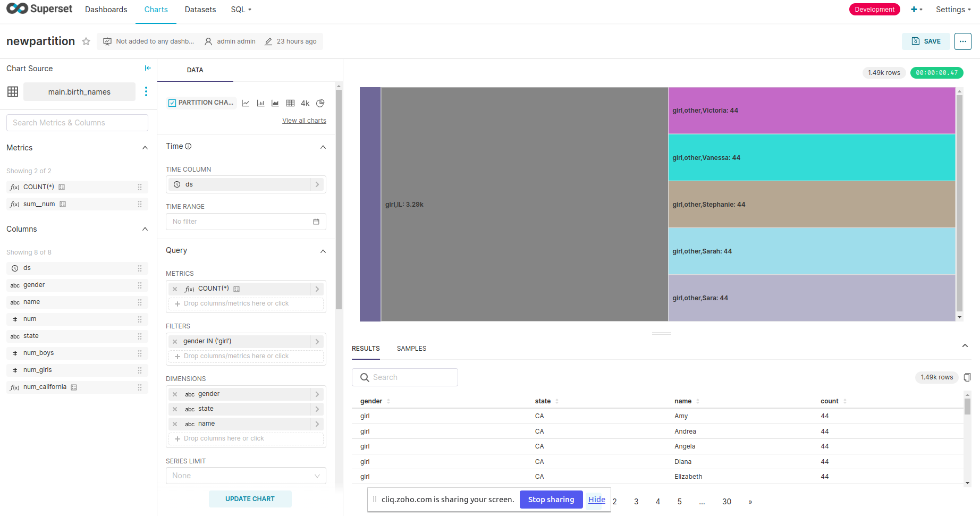The image size is (980, 516).
Task: Collapse the Query section chevron
Action: click(323, 251)
